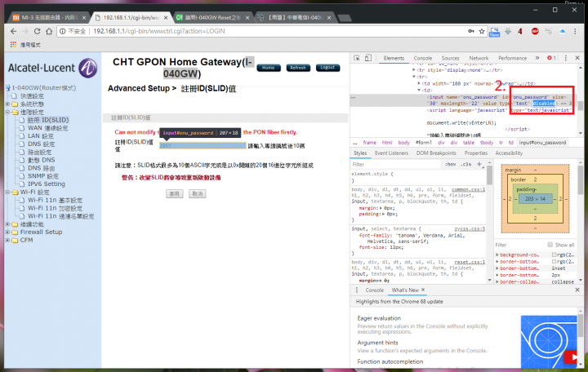Open the Performance tab
This screenshot has width=588, height=372.
512,58
